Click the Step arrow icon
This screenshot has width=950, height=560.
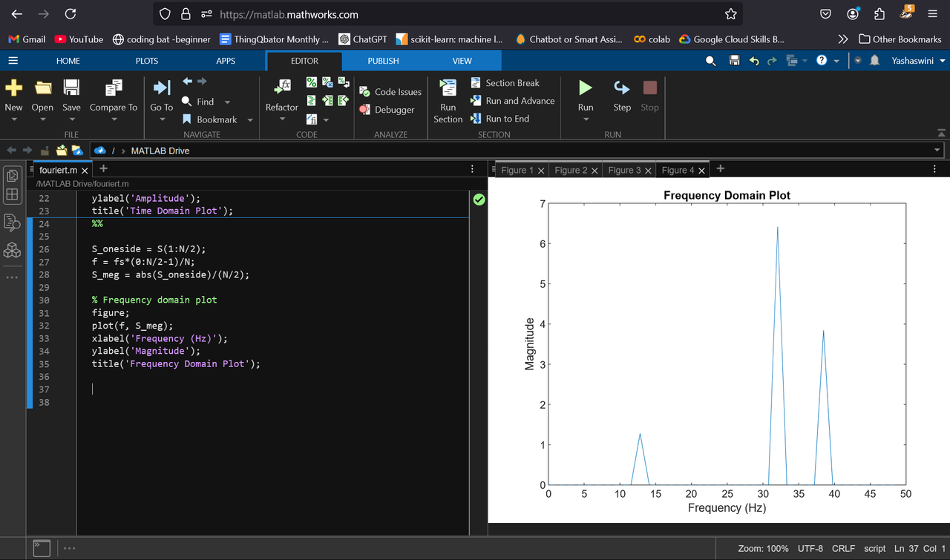tap(622, 88)
